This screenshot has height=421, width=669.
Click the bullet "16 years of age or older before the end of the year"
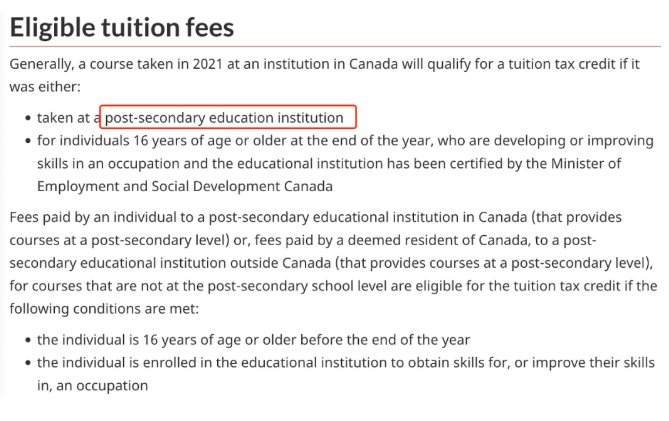pyautogui.click(x=253, y=340)
